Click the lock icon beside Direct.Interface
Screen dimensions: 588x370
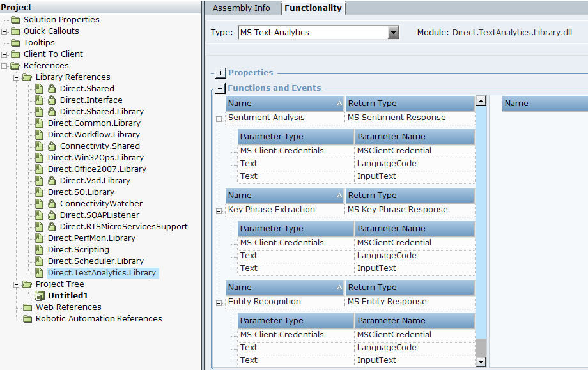click(x=52, y=100)
